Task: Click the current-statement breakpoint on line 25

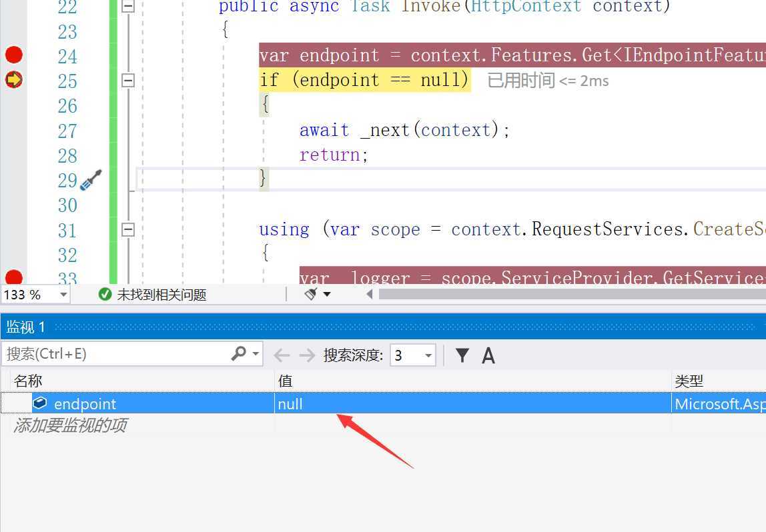Action: [x=13, y=79]
